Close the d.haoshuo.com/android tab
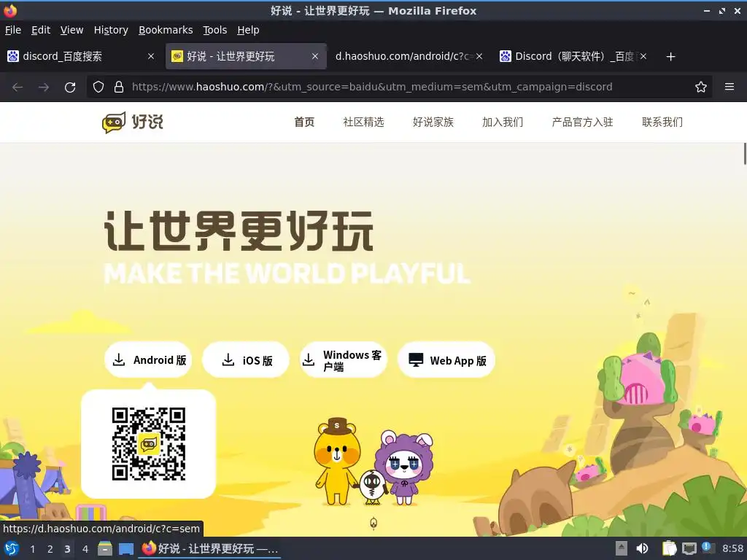This screenshot has width=747, height=560. [479, 56]
